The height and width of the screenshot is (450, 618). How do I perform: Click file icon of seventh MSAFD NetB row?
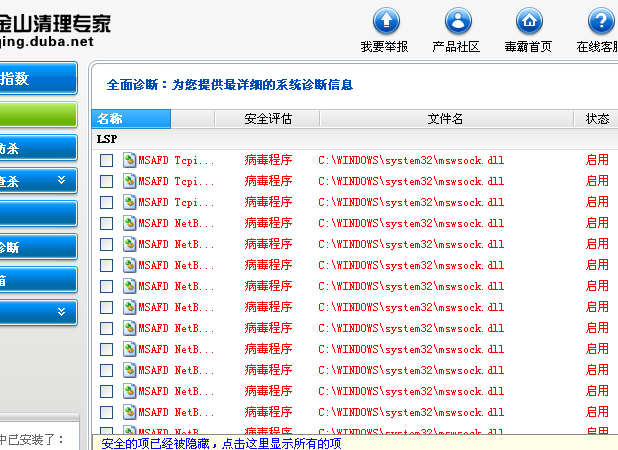[129, 350]
